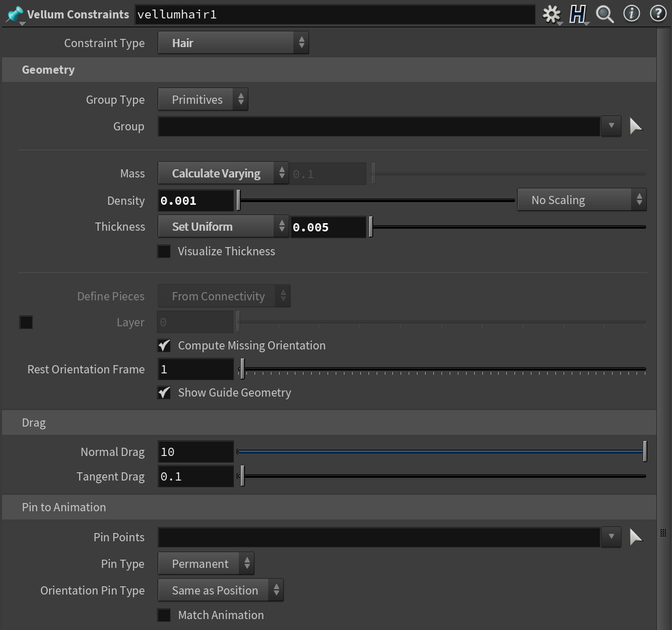Click the Normal Drag label
The width and height of the screenshot is (672, 630).
coord(113,452)
